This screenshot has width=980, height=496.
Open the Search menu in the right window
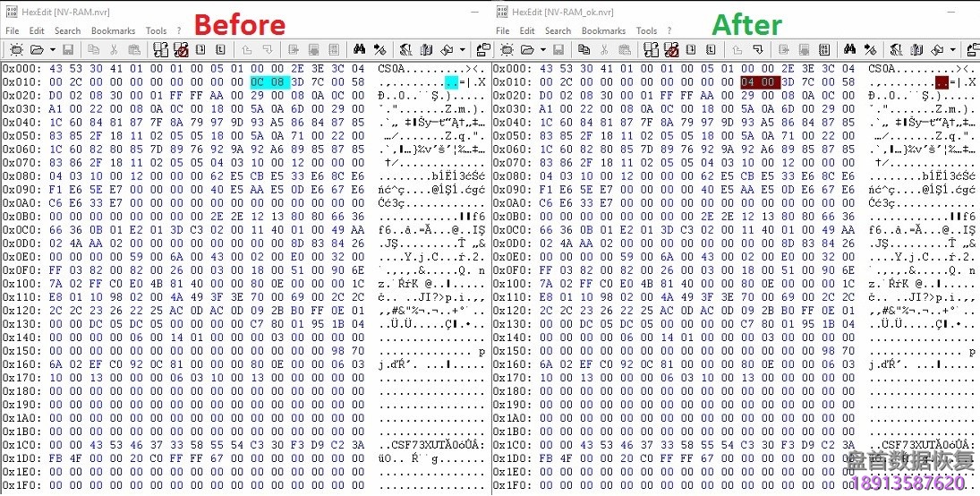(x=558, y=30)
